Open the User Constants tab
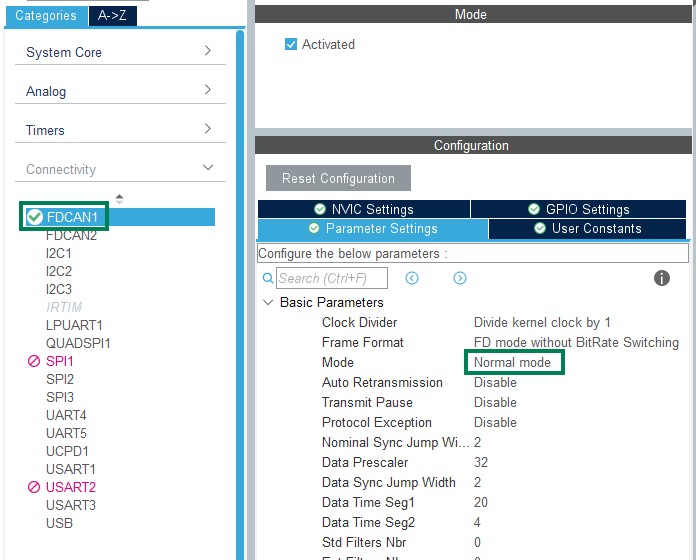The image size is (696, 560). (x=587, y=229)
